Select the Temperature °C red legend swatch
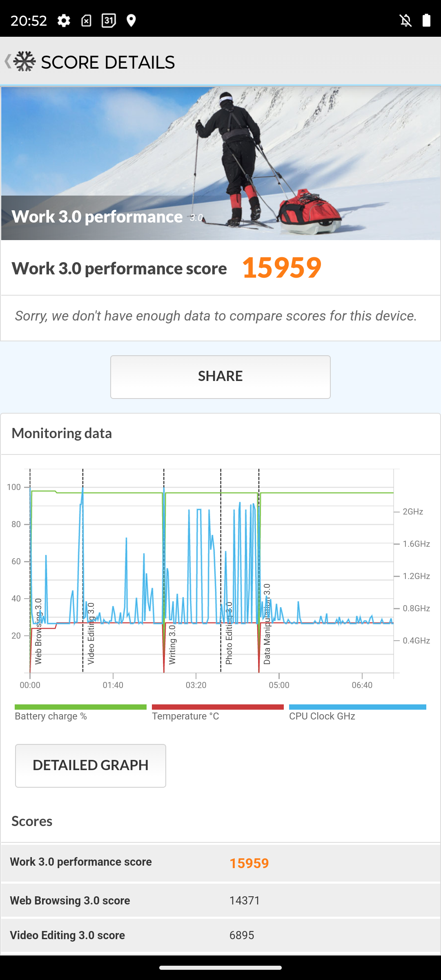This screenshot has height=980, width=441. (x=218, y=707)
